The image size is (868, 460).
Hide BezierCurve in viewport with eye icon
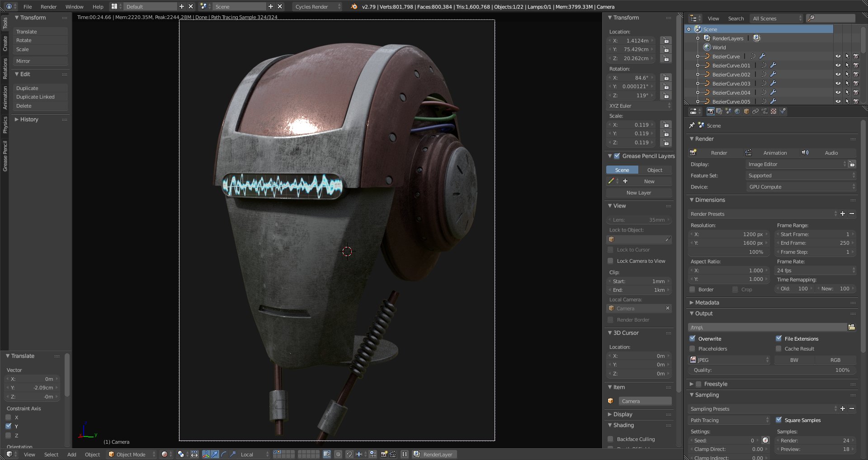(x=838, y=56)
